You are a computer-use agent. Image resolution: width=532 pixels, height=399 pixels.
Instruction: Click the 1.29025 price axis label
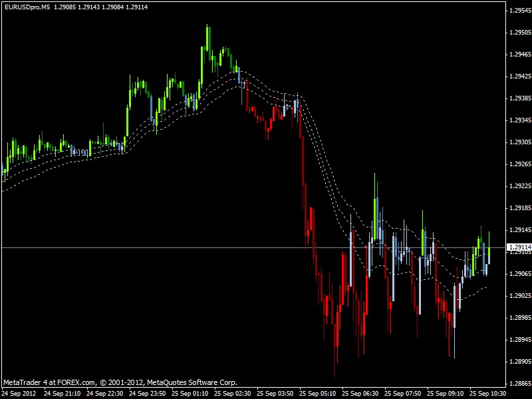[x=520, y=296]
